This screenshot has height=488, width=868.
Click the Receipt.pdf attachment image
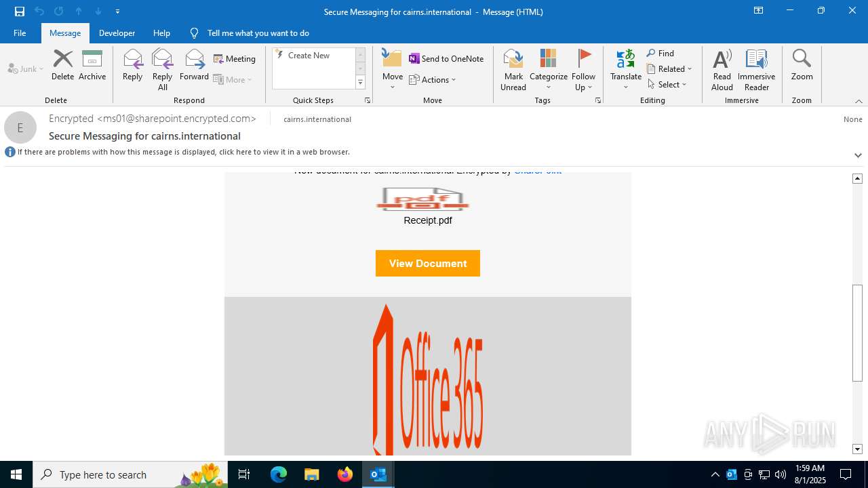[423, 199]
